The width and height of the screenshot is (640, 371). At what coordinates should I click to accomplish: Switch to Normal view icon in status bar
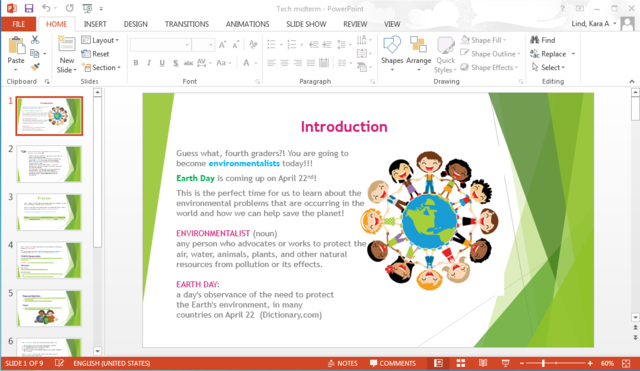(x=438, y=363)
